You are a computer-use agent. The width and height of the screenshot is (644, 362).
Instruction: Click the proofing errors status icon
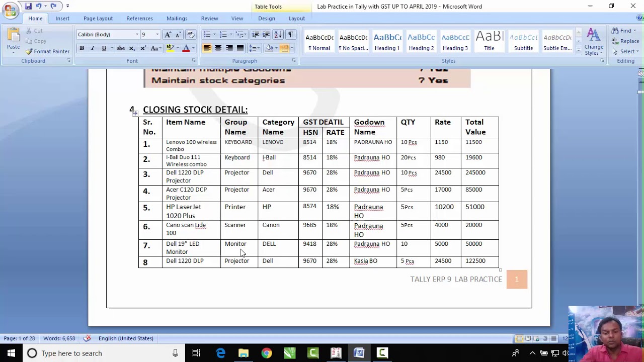[x=87, y=338]
